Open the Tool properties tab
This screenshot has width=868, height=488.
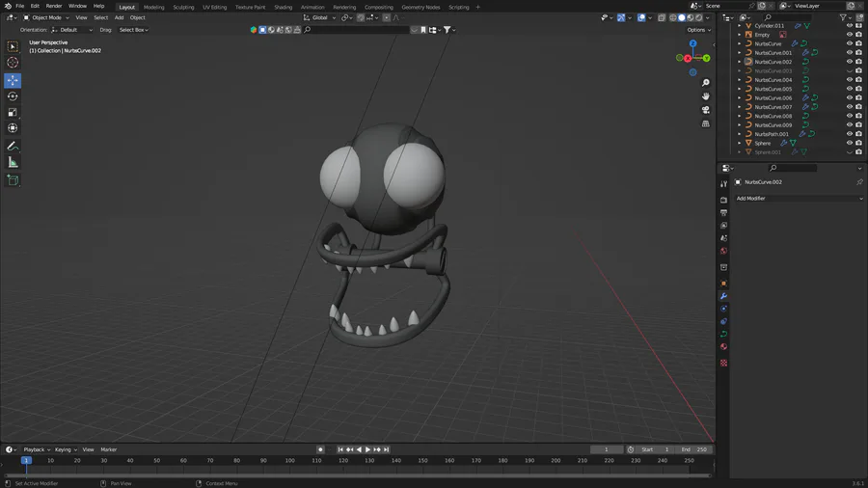pyautogui.click(x=723, y=183)
